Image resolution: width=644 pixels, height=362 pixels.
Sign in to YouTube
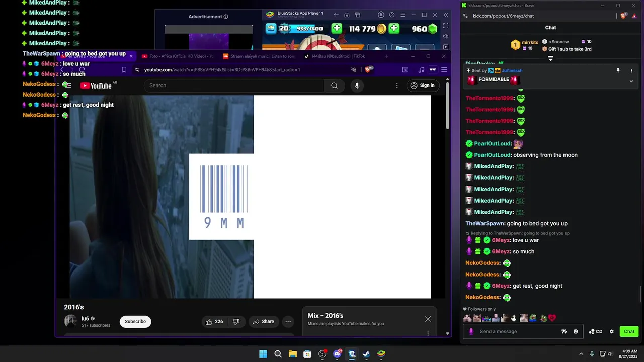tap(423, 85)
